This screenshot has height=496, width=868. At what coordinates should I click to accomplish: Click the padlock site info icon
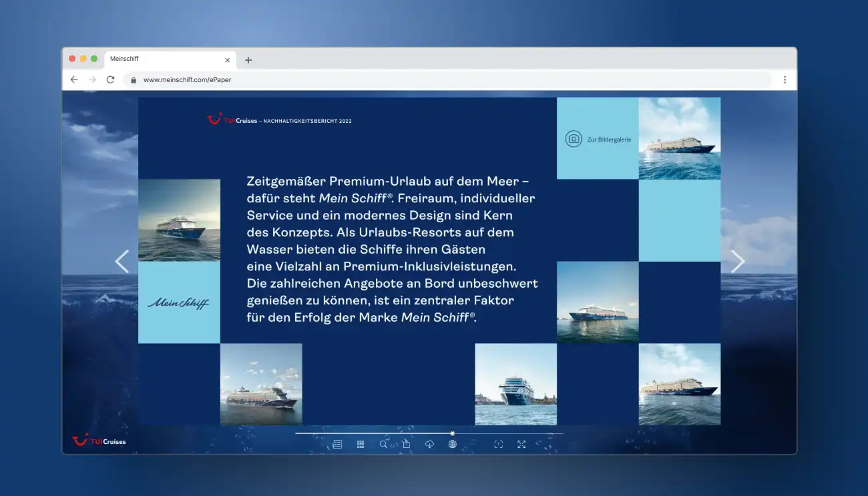coord(134,79)
